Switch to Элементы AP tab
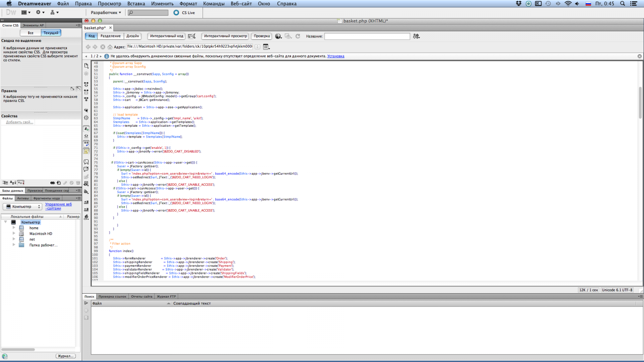This screenshot has height=362, width=644. click(x=33, y=25)
